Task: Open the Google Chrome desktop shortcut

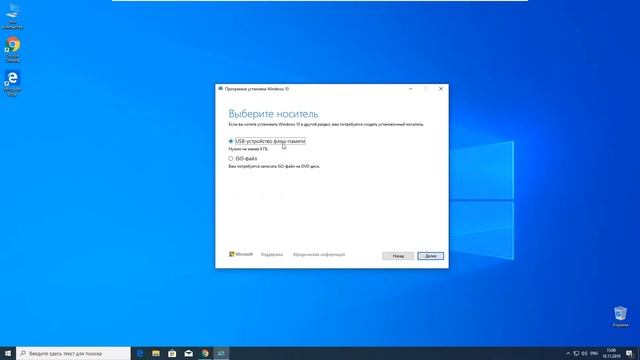Action: [13, 50]
